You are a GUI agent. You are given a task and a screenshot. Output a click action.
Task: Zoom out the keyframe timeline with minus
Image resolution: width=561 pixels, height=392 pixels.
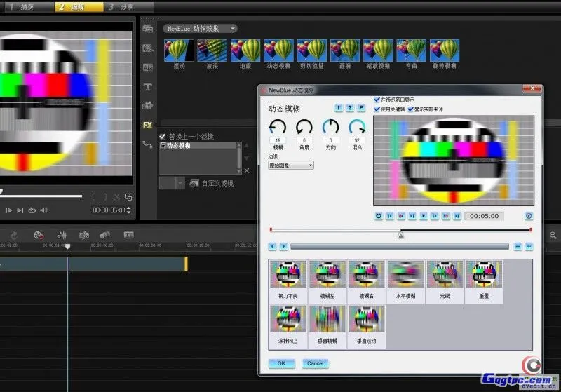(518, 246)
